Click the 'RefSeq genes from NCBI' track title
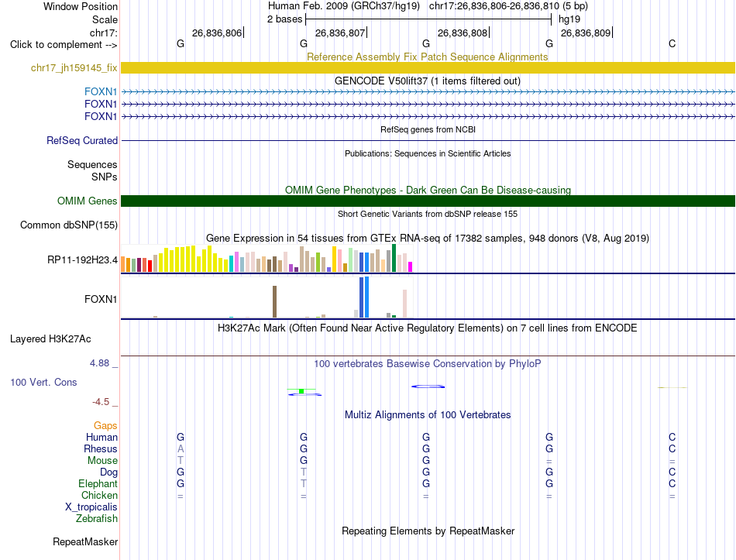Image resolution: width=736 pixels, height=560 pixels. [428, 129]
